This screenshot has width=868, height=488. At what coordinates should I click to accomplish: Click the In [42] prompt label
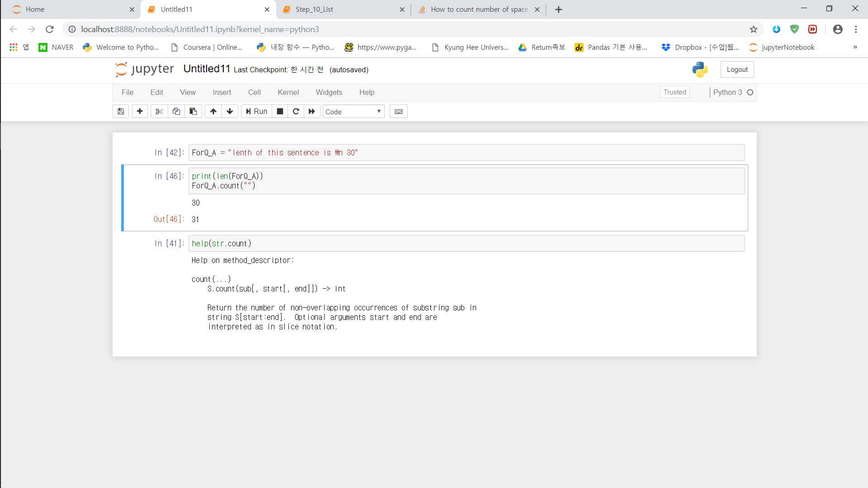pyautogui.click(x=169, y=153)
